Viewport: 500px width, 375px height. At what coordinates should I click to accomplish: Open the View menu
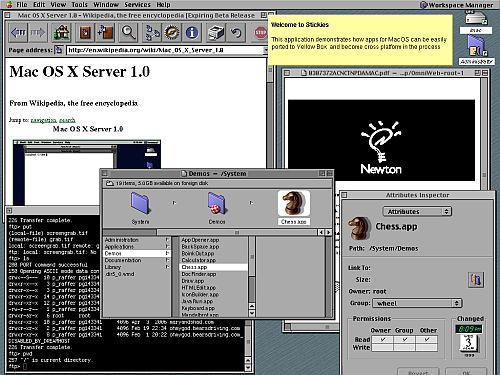(58, 5)
